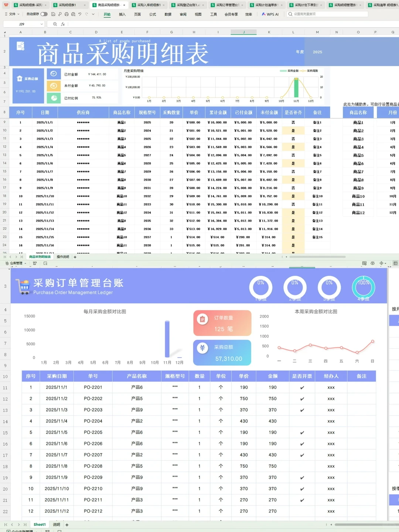Open the quick access toolbar customize chevron

click(92, 14)
